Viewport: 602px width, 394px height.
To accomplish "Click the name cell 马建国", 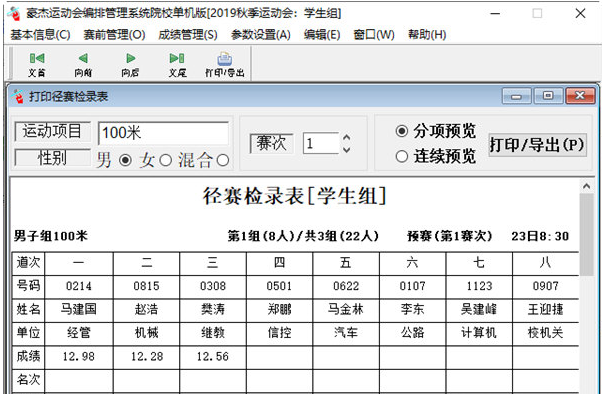I will [x=79, y=310].
